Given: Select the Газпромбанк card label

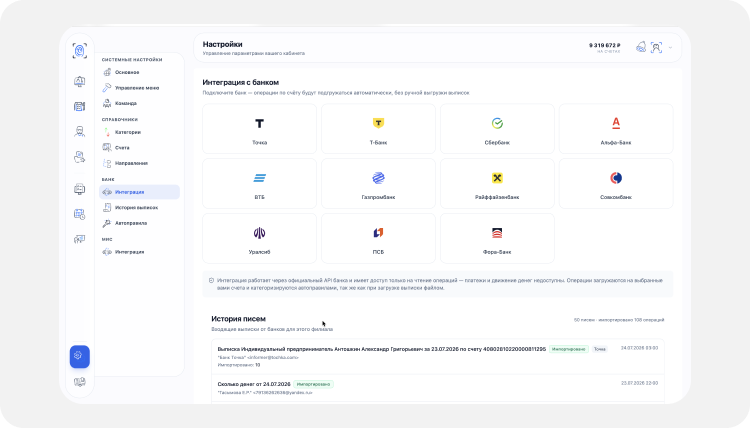Looking at the screenshot, I should pyautogui.click(x=378, y=197).
